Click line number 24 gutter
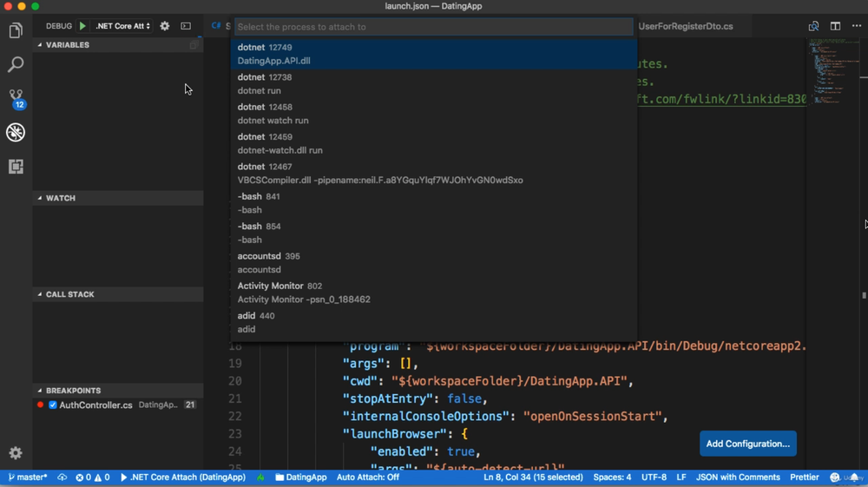The height and width of the screenshot is (487, 868). coord(235,451)
